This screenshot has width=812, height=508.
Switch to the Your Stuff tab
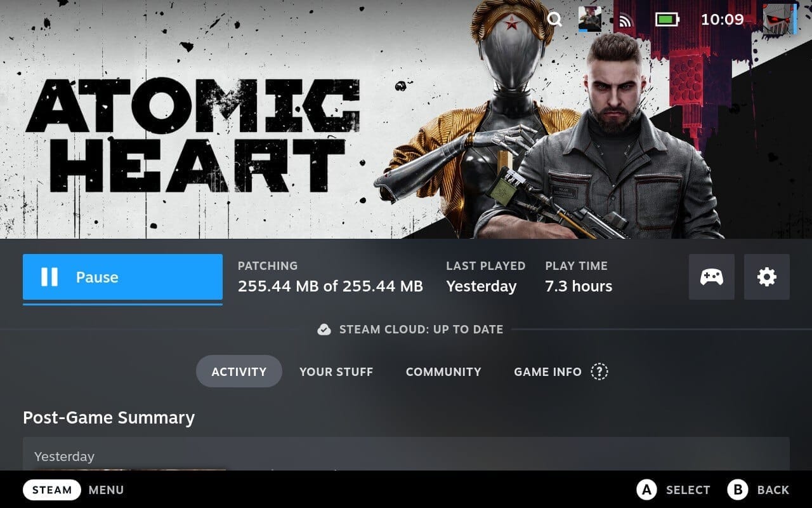point(336,371)
